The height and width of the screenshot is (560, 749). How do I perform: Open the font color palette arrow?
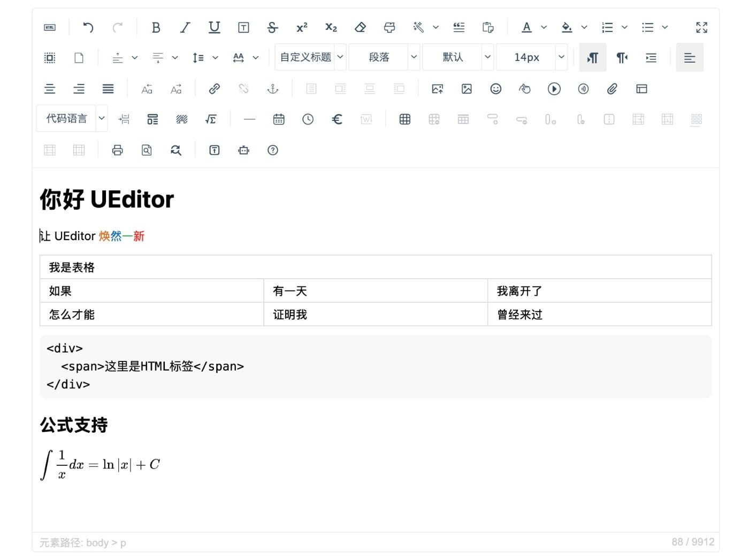coord(544,27)
